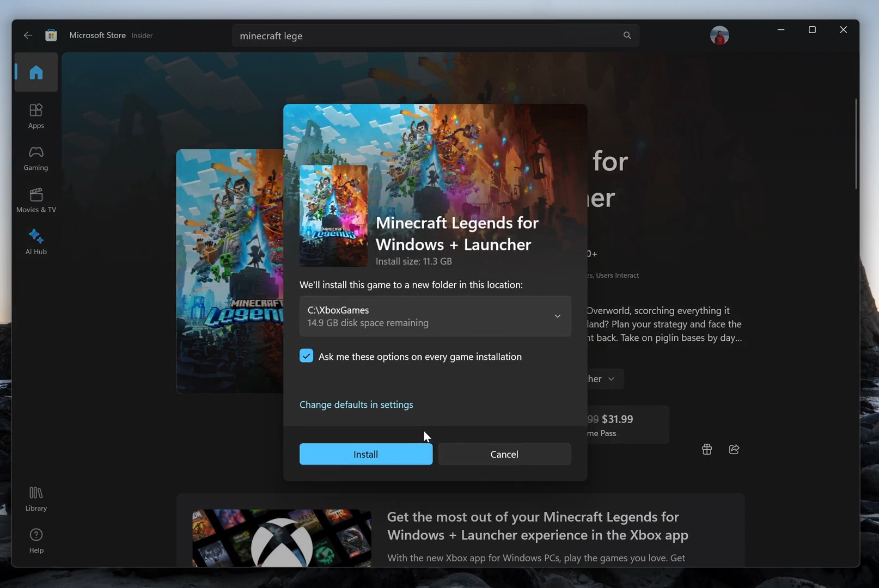Viewport: 879px width, 588px height.
Task: Click the Insider label in title bar
Action: 142,35
